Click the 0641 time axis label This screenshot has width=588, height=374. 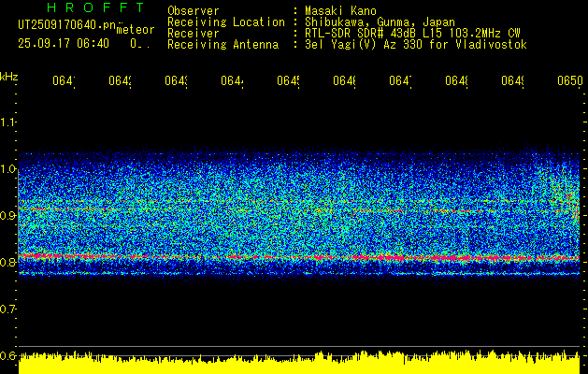64,80
